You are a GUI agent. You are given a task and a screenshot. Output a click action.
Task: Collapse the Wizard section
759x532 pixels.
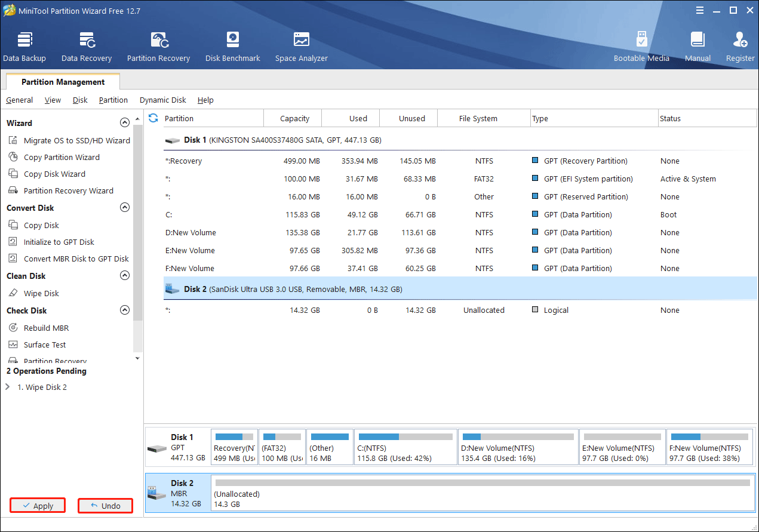click(125, 122)
